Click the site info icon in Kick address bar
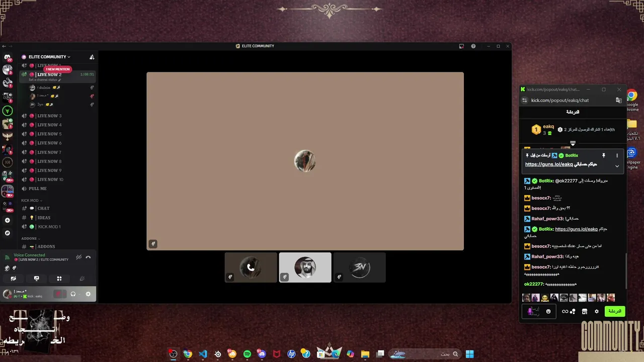This screenshot has height=362, width=644. (525, 100)
